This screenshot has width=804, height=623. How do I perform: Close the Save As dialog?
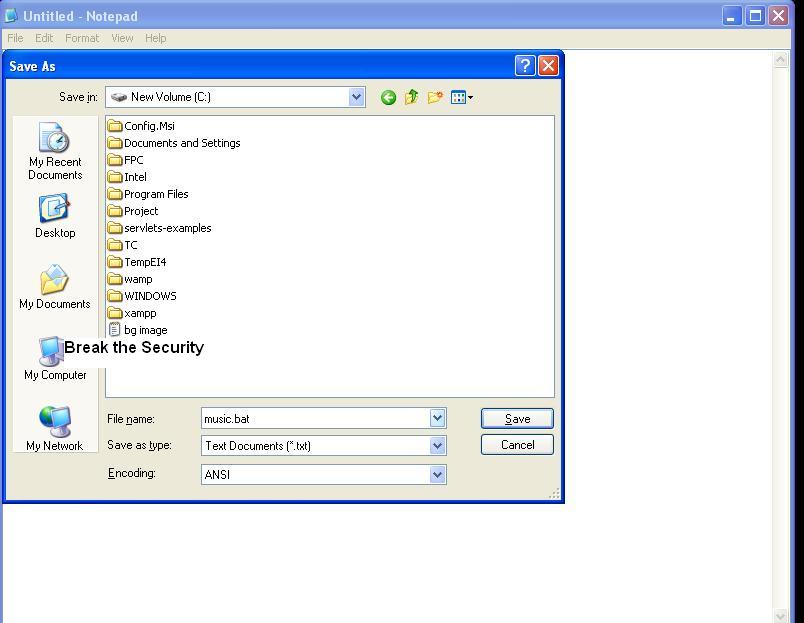click(549, 66)
